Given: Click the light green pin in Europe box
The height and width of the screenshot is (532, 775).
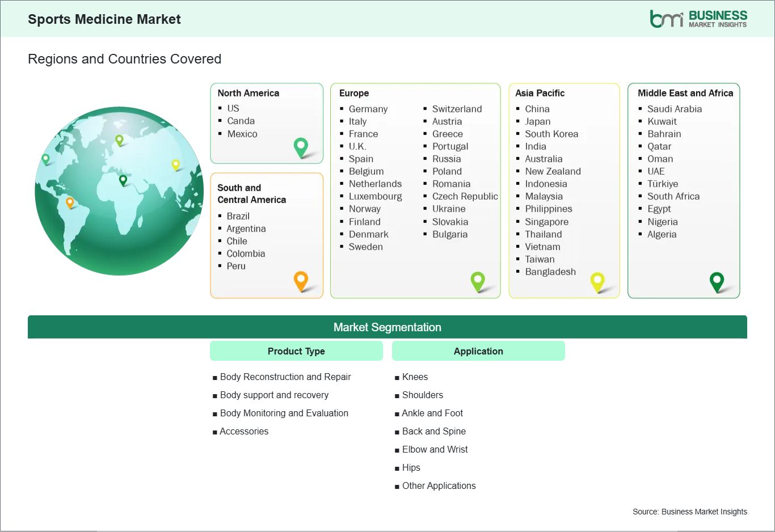Looking at the screenshot, I should click(x=478, y=280).
